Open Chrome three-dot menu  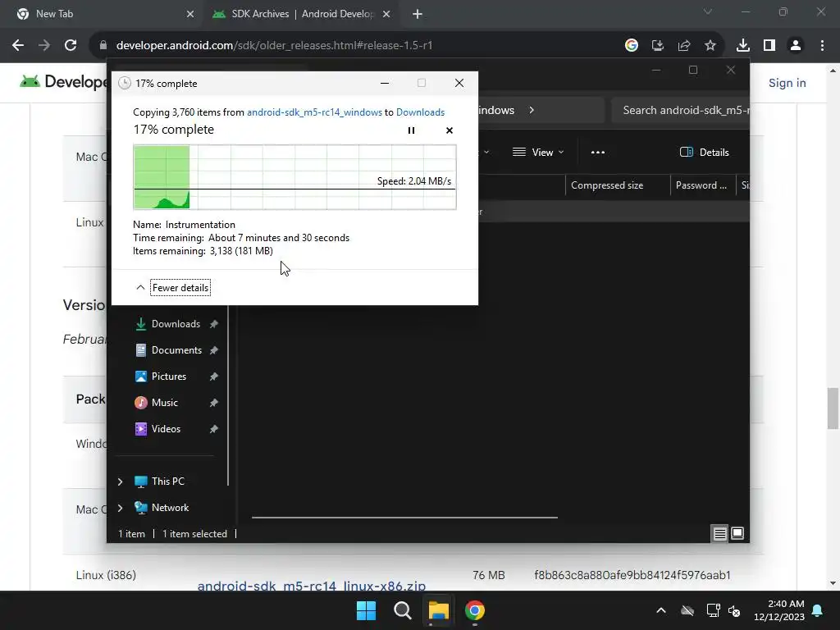pyautogui.click(x=822, y=46)
